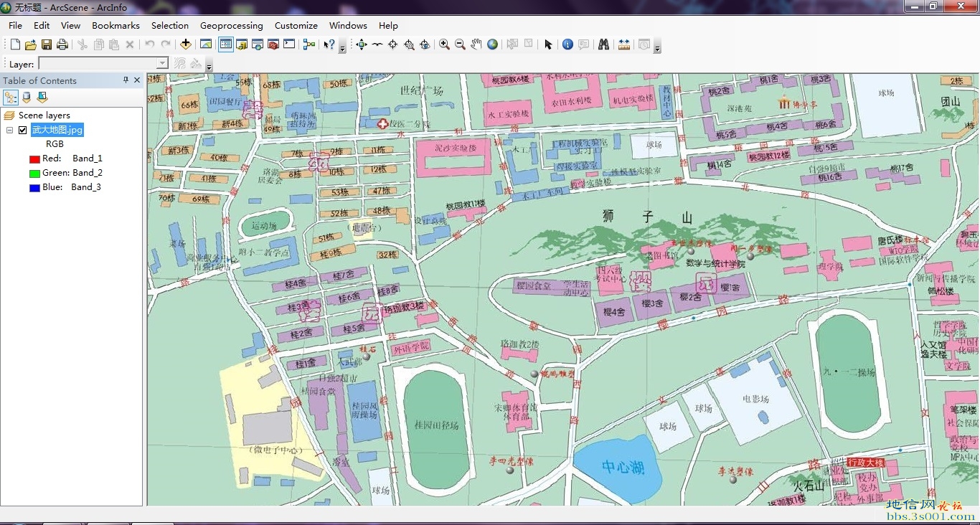Screen dimensions: 980x525
Task: Open the Layer dropdown list
Action: 162,64
